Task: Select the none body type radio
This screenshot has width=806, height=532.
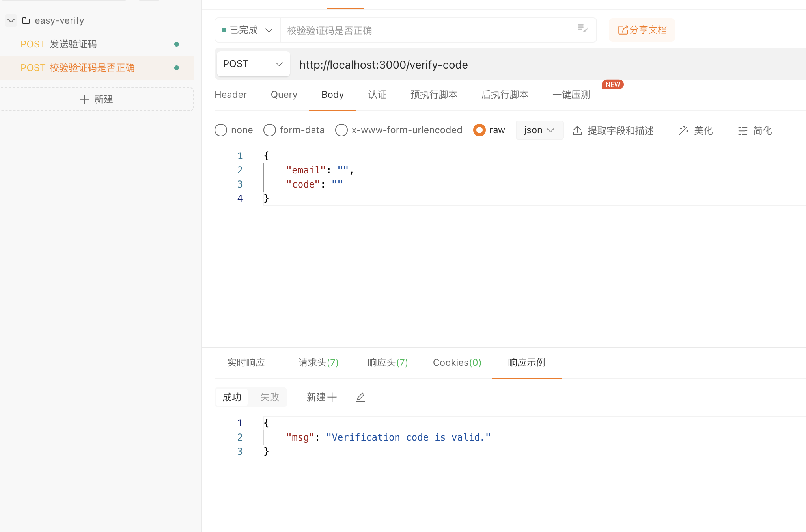Action: (221, 130)
